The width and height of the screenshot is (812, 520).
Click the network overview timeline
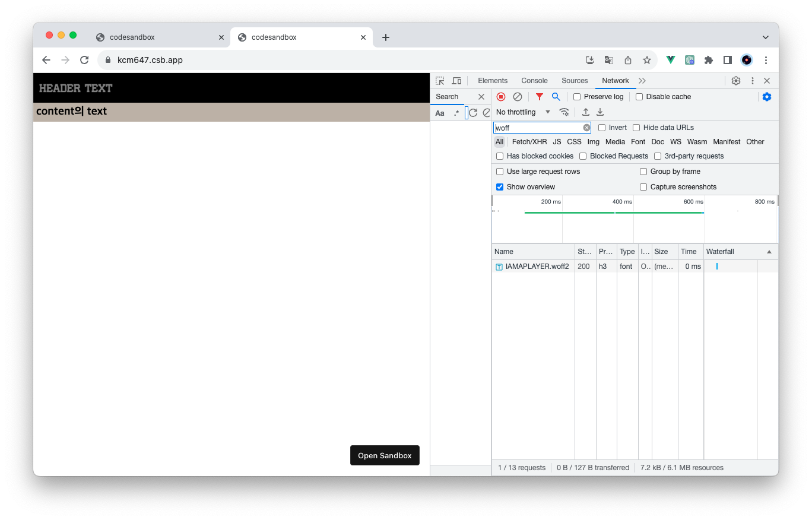635,219
